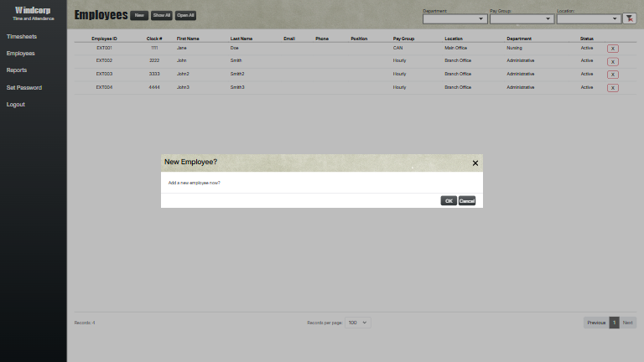Open Records per page dropdown
This screenshot has width=644, height=362.
click(x=358, y=323)
